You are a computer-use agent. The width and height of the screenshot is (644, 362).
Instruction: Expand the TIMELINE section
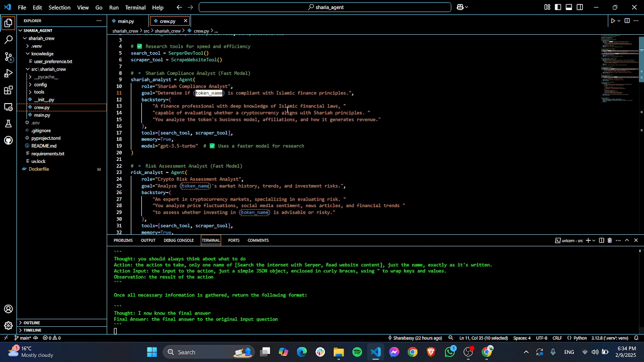[62, 330]
